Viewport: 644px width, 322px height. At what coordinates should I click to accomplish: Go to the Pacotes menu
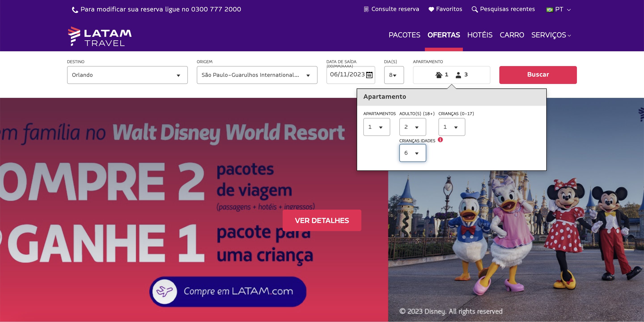coord(404,35)
